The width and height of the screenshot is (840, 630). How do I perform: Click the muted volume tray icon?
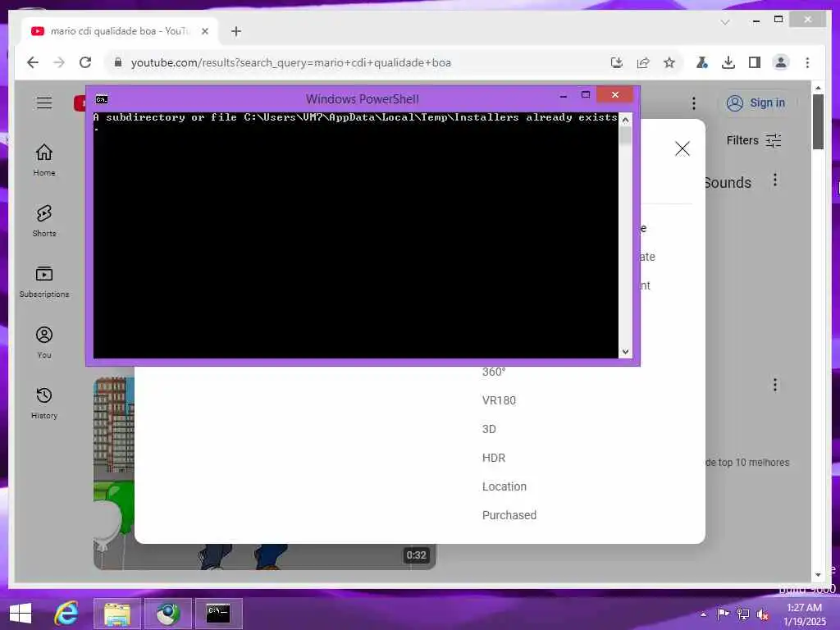(x=762, y=614)
